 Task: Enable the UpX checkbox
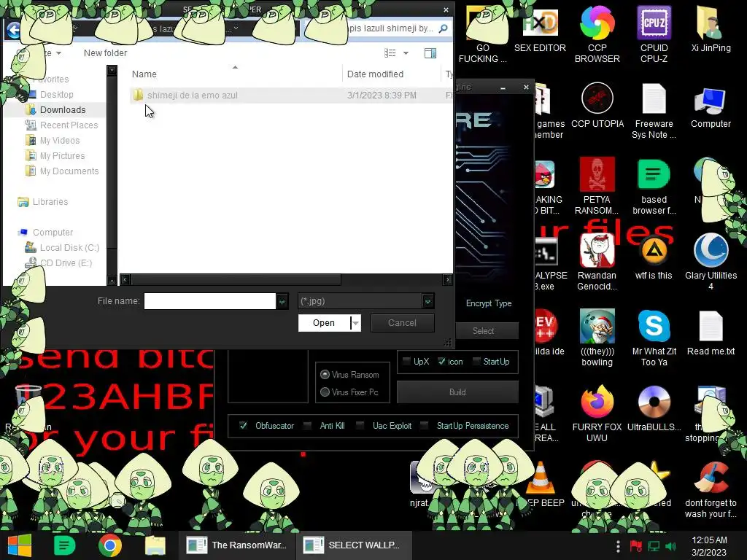[406, 362]
